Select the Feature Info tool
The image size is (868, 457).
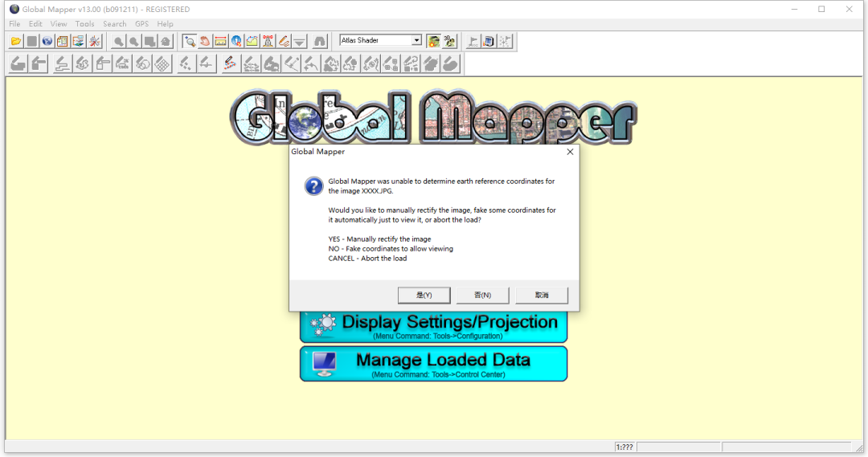236,41
